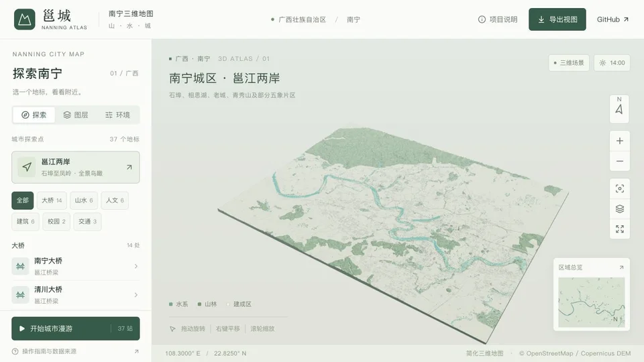Open layers from the map toolbar icon

tap(619, 209)
